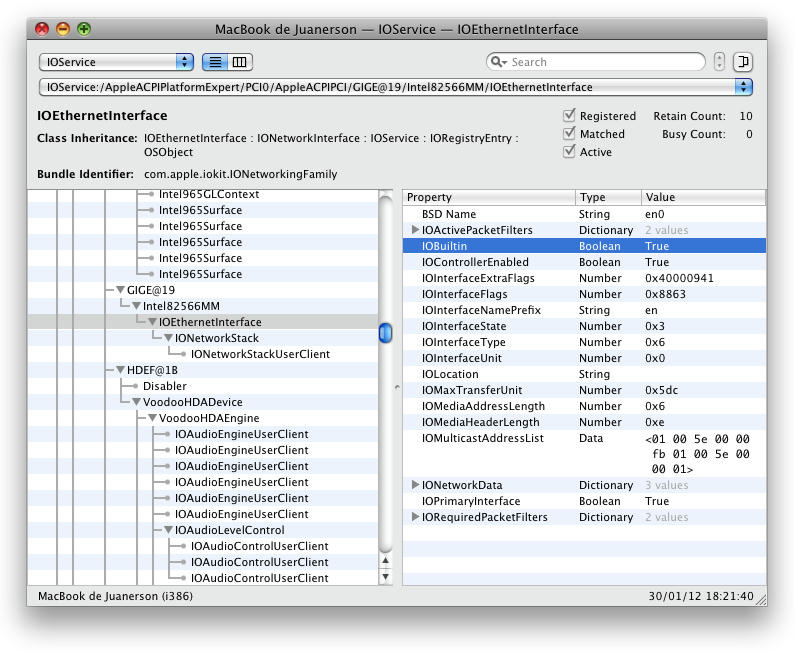The width and height of the screenshot is (794, 658).
Task: Select the IOMediaAddressLength property row
Action: tap(584, 406)
